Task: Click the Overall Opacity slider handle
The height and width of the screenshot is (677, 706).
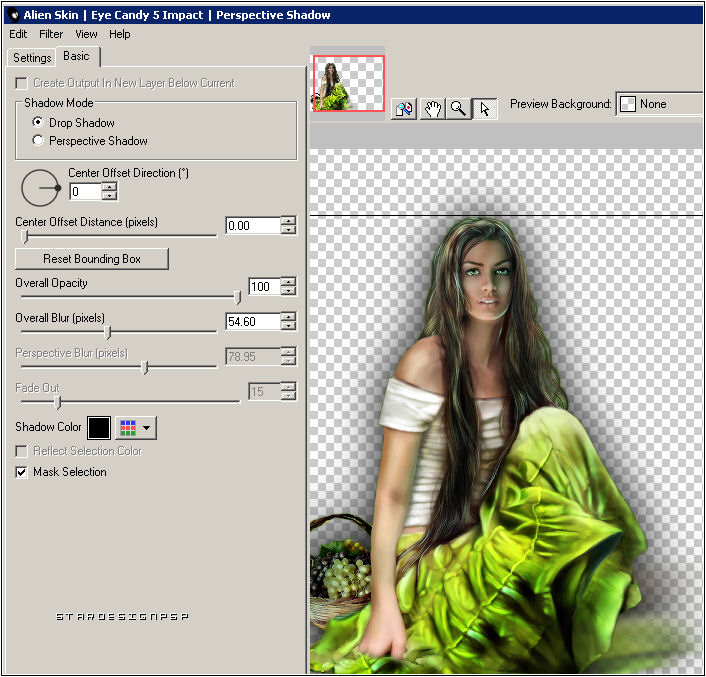Action: point(237,297)
